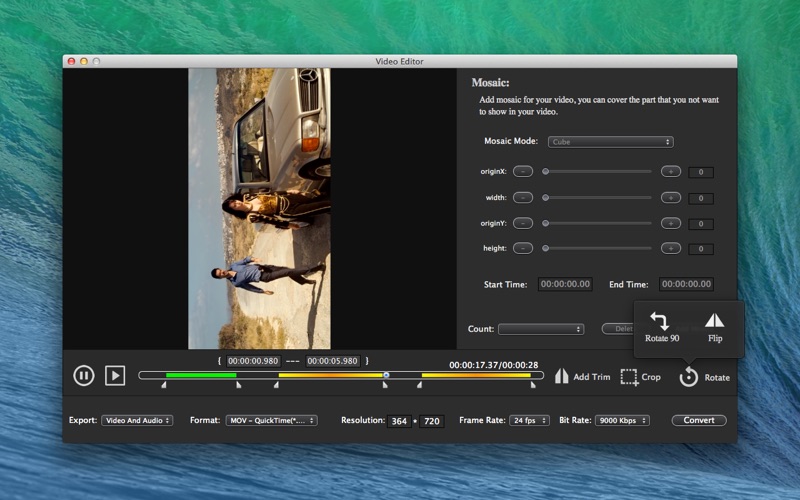Click the mosaic Start Time field
The height and width of the screenshot is (500, 800).
[565, 285]
